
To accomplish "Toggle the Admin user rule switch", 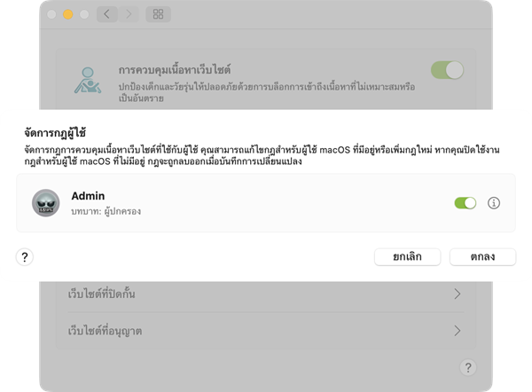I will click(x=465, y=203).
